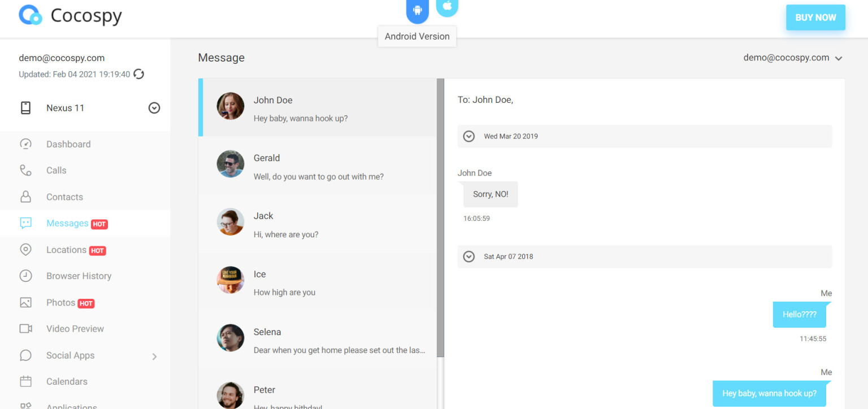
Task: Click the Nexus 11 phone device icon
Action: [x=25, y=108]
